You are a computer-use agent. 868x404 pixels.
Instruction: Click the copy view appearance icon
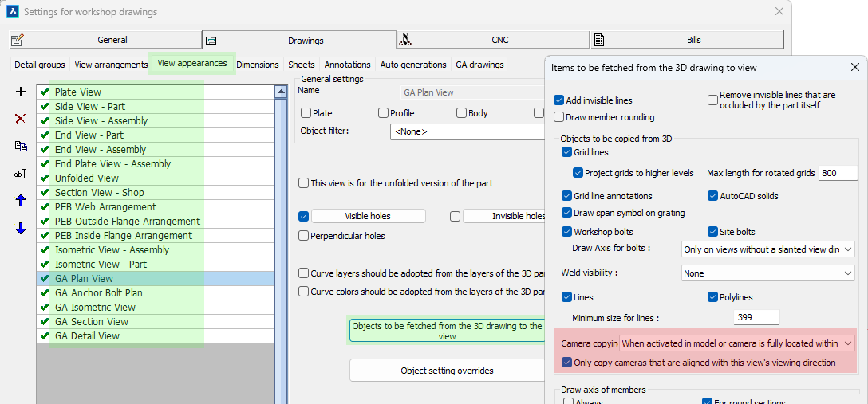[x=21, y=146]
